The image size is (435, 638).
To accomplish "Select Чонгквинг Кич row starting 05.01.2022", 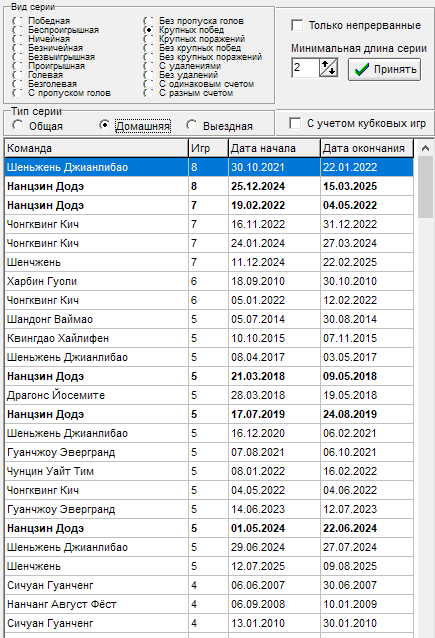I will pyautogui.click(x=209, y=300).
